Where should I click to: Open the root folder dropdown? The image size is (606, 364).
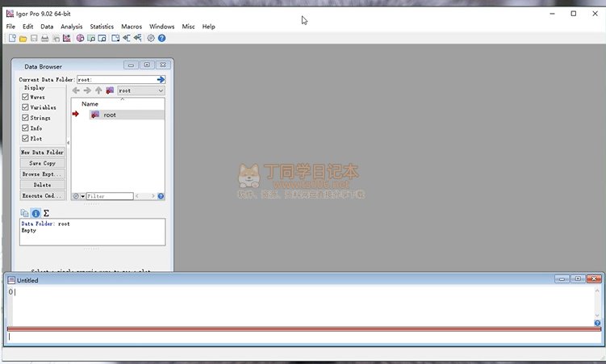coord(140,90)
